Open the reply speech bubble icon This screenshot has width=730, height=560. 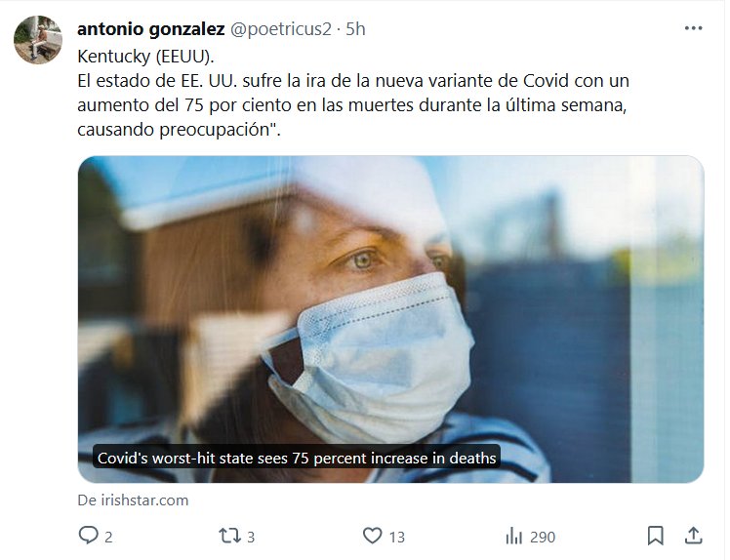coord(89,536)
